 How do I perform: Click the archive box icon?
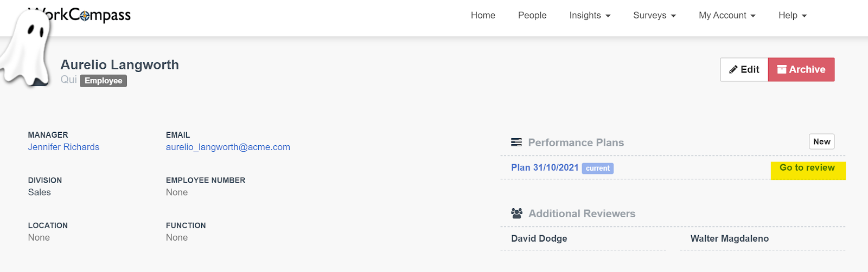tap(782, 69)
